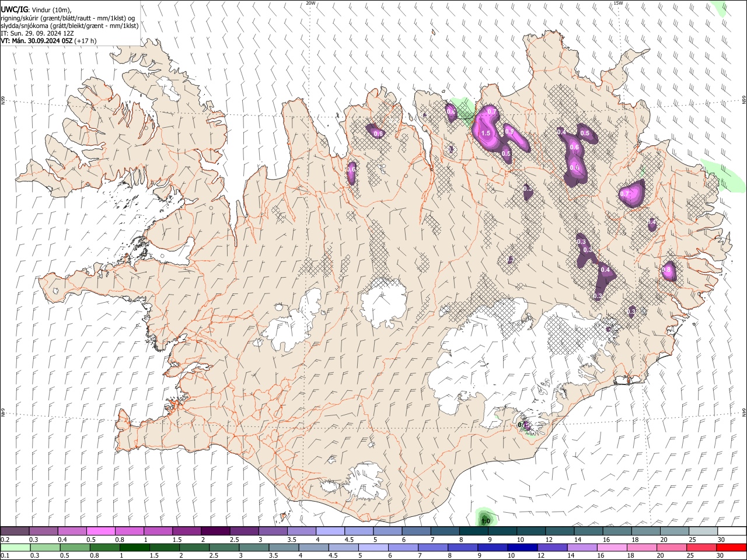Click the light pink 16 swatch in bottom legend row

coord(612,547)
